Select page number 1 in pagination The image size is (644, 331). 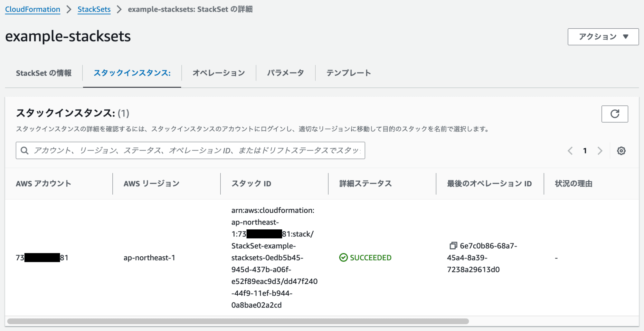click(x=585, y=151)
